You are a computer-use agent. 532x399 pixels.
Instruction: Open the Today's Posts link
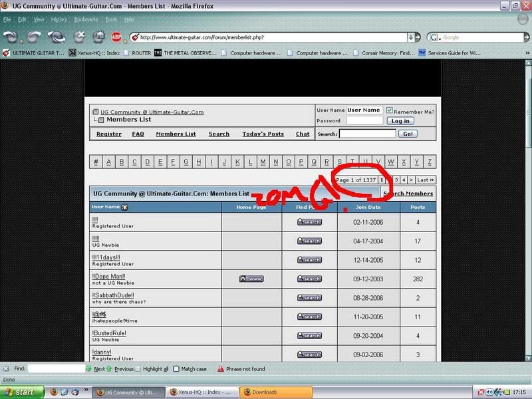(263, 134)
